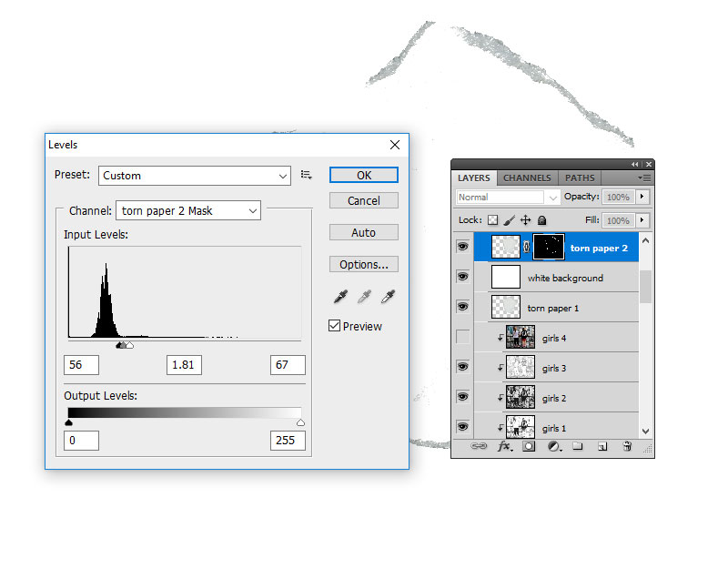Screen dimensions: 728x579
Task: Switch to the Channels tab
Action: (x=527, y=178)
